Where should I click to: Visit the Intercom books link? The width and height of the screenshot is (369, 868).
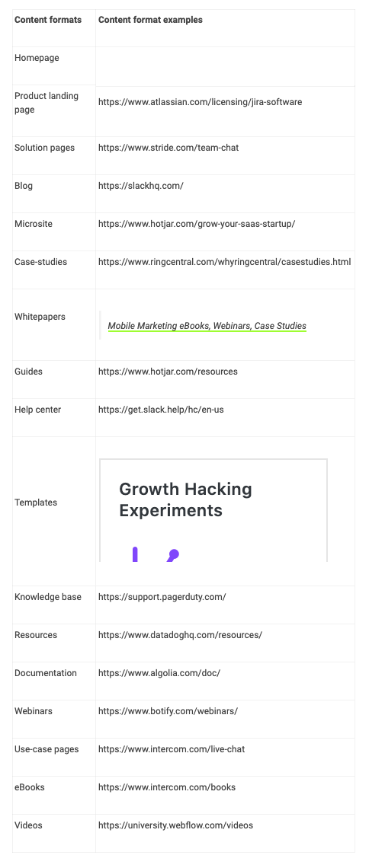167,787
